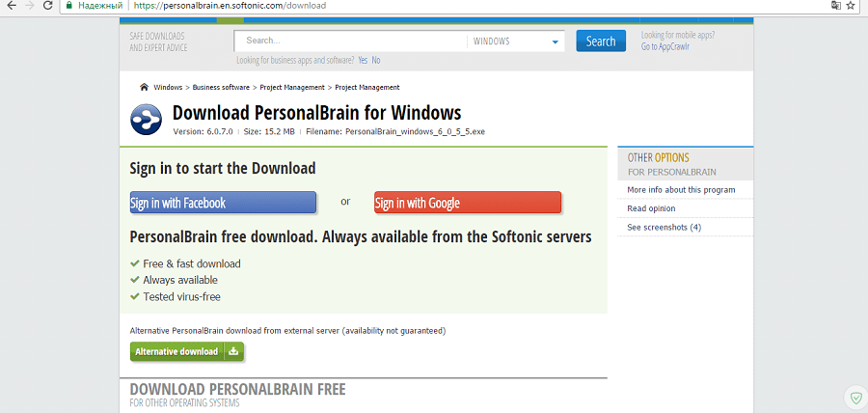This screenshot has width=868, height=413.
Task: Bookmark this page with the star icon
Action: (851, 6)
